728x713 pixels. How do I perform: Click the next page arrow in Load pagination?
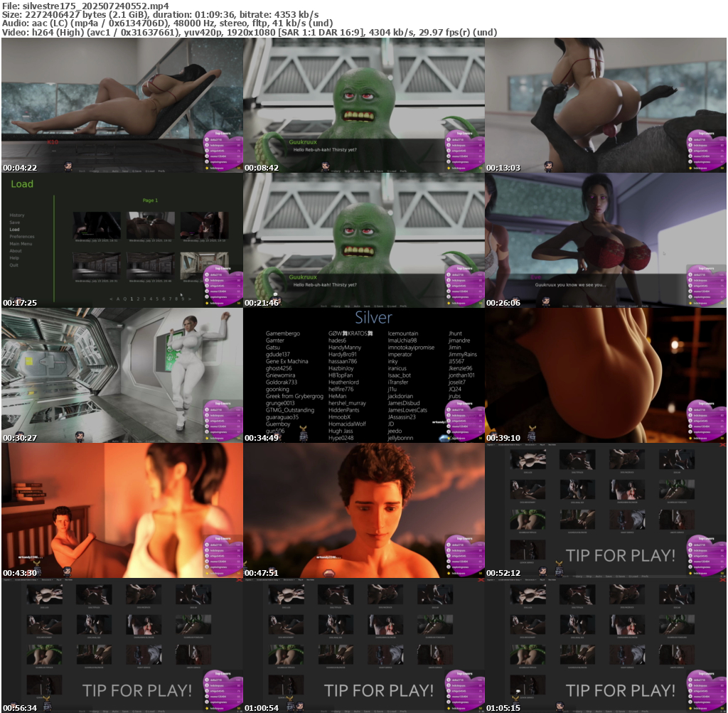(x=191, y=299)
